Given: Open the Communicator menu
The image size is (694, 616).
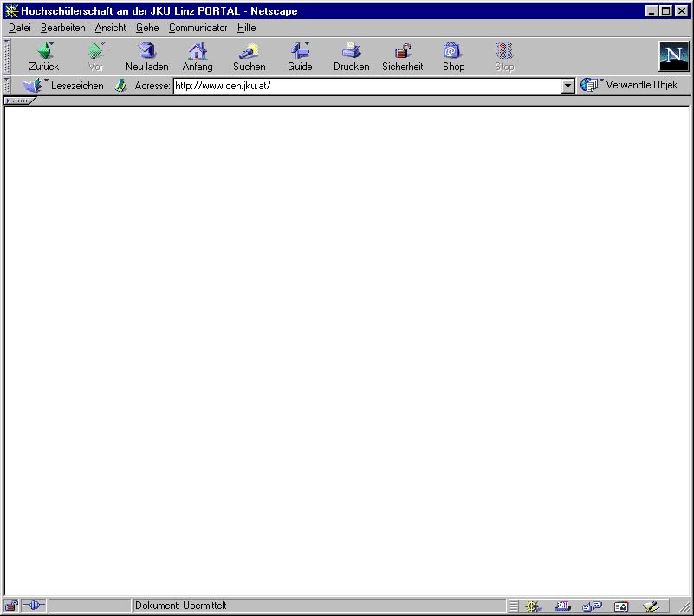Looking at the screenshot, I should click(198, 28).
